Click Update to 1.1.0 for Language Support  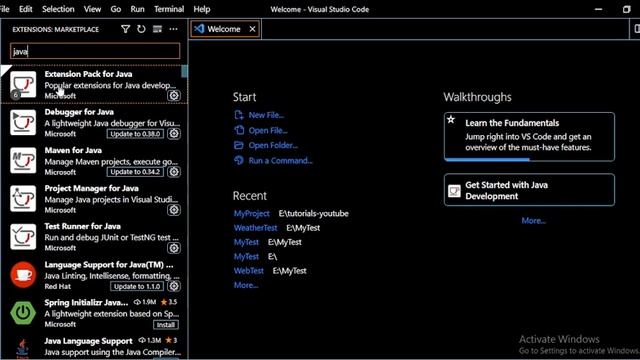click(x=137, y=286)
